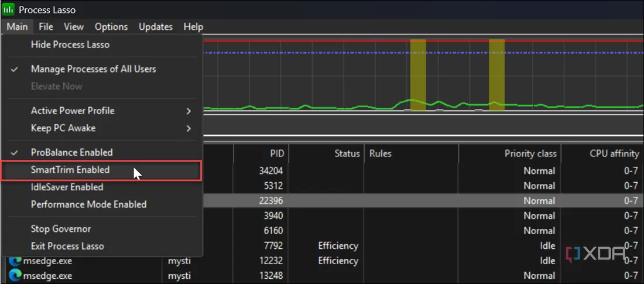Expand the Keep PC Awake submenu
The image size is (644, 284).
[102, 128]
